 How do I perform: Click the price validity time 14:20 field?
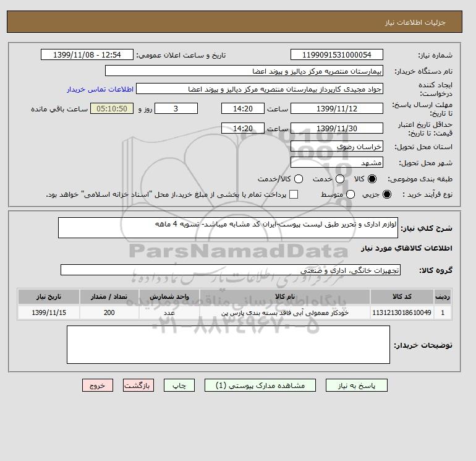tap(243, 128)
